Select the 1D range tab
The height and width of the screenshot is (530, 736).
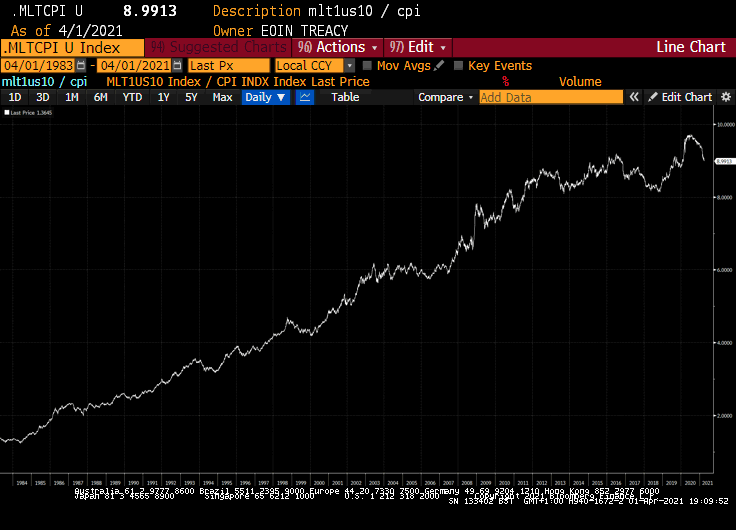pos(15,97)
